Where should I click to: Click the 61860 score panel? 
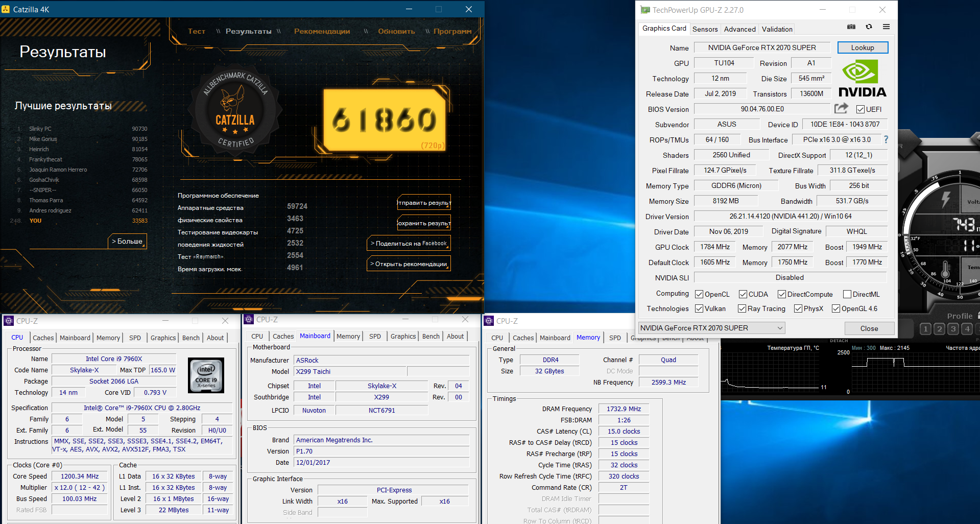tap(385, 120)
